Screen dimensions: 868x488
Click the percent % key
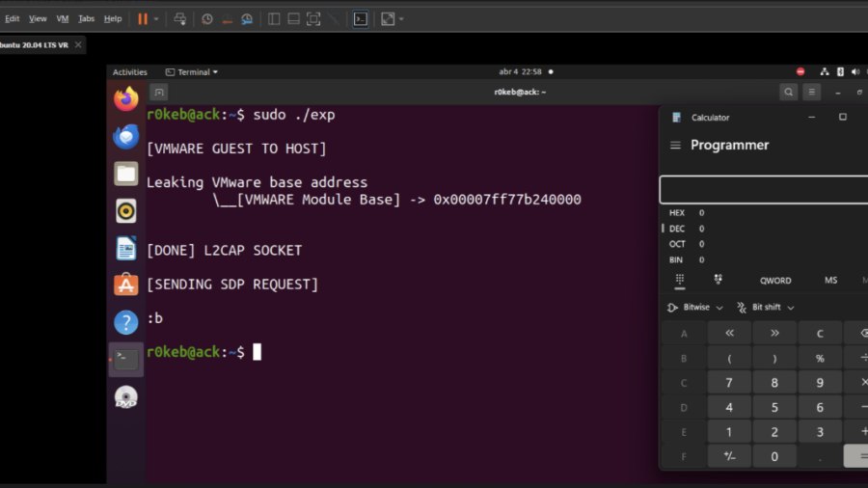(820, 358)
